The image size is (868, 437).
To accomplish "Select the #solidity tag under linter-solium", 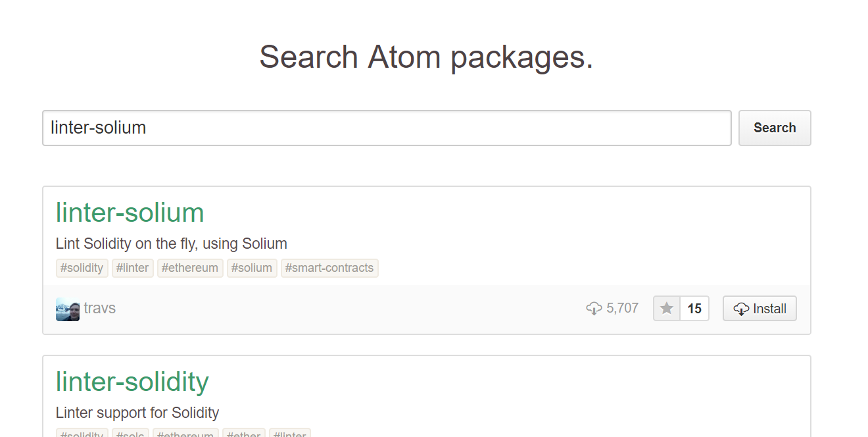I will click(x=82, y=268).
